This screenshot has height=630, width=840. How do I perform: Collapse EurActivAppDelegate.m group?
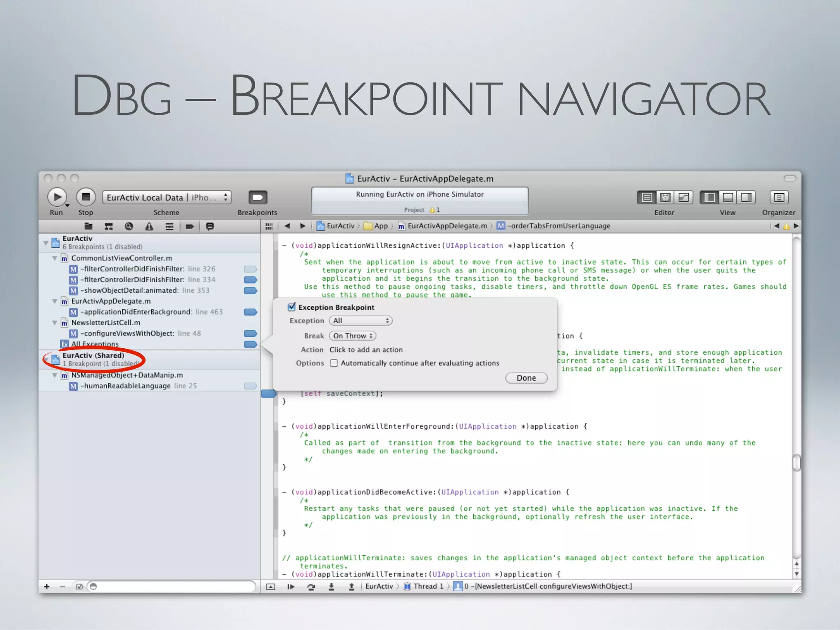55,301
